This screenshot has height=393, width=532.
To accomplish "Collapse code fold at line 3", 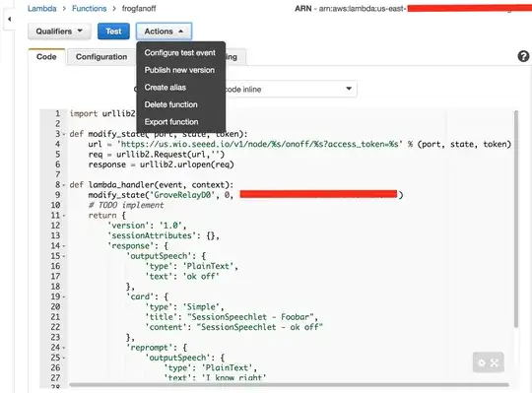I will [64, 134].
